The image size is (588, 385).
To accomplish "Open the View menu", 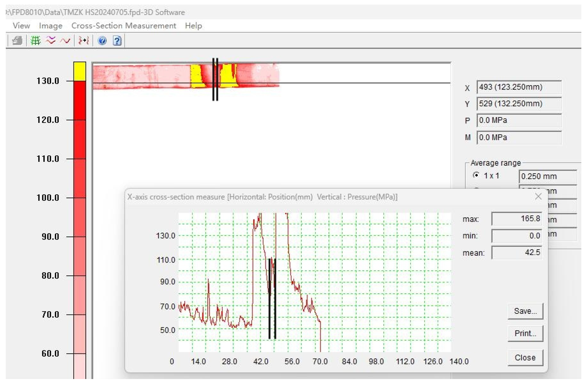I will [21, 26].
